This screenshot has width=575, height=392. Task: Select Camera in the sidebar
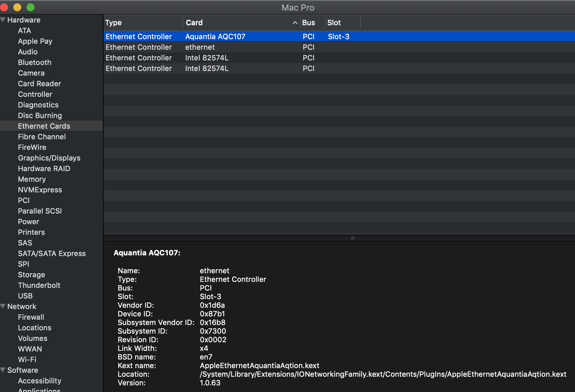[31, 73]
